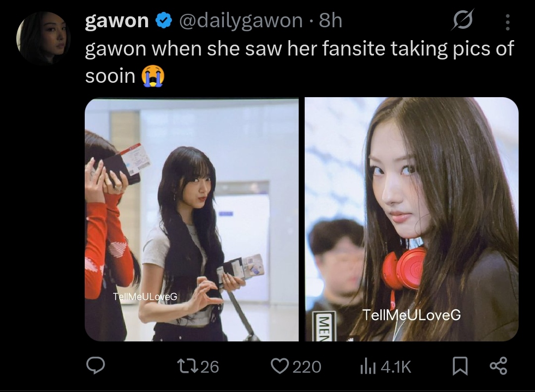The height and width of the screenshot is (392, 535).
Task: Open the @dailygawon handle link
Action: click(x=241, y=21)
